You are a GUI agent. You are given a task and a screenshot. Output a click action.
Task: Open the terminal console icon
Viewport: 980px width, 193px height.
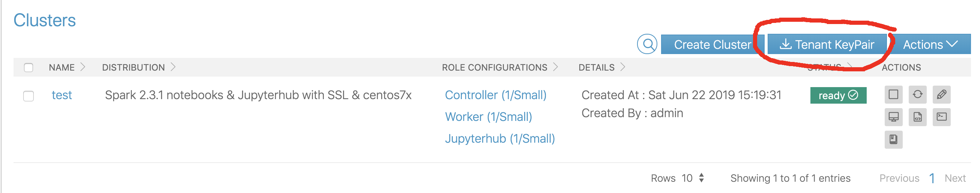[941, 117]
